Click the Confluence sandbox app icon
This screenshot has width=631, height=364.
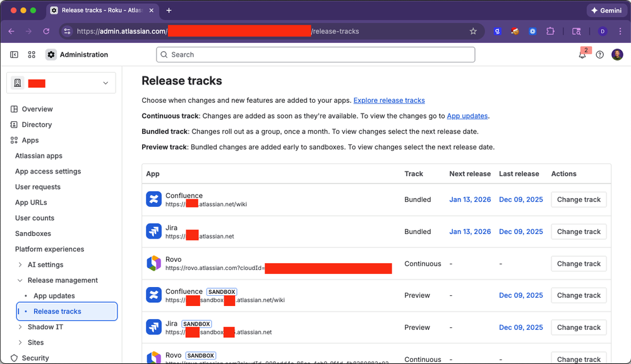(153, 295)
